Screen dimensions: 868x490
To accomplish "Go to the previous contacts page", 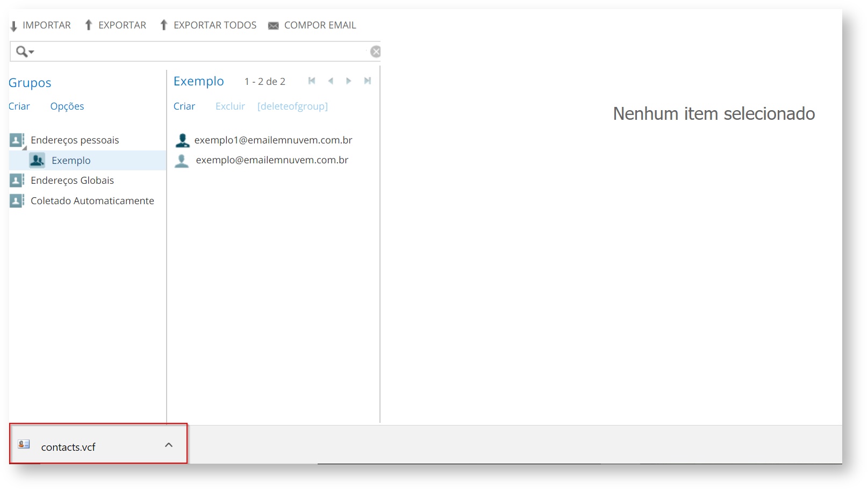I will [x=331, y=81].
